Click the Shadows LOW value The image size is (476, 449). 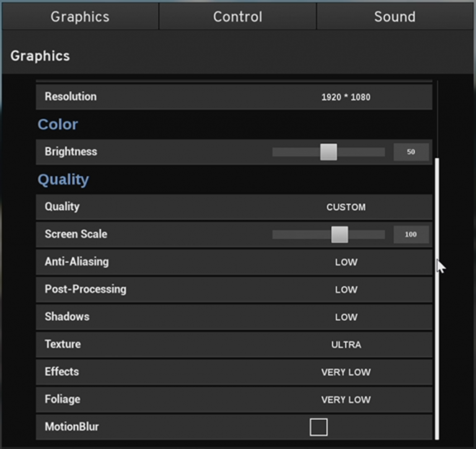tap(346, 317)
